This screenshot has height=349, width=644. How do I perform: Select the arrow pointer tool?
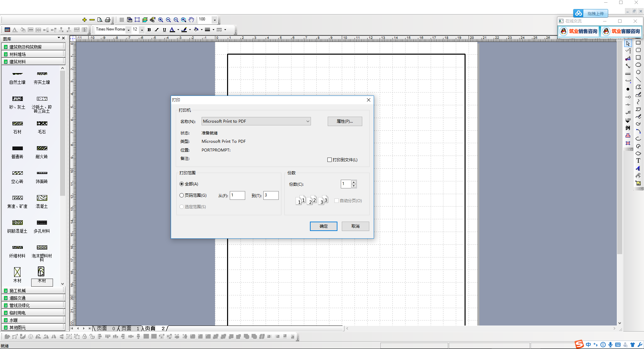[x=628, y=44]
